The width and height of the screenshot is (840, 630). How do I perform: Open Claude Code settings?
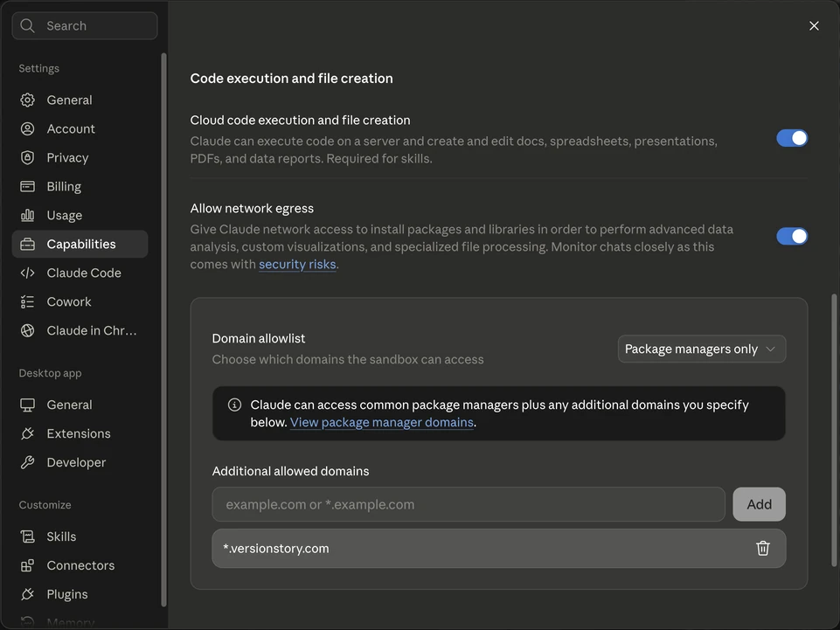click(x=80, y=273)
